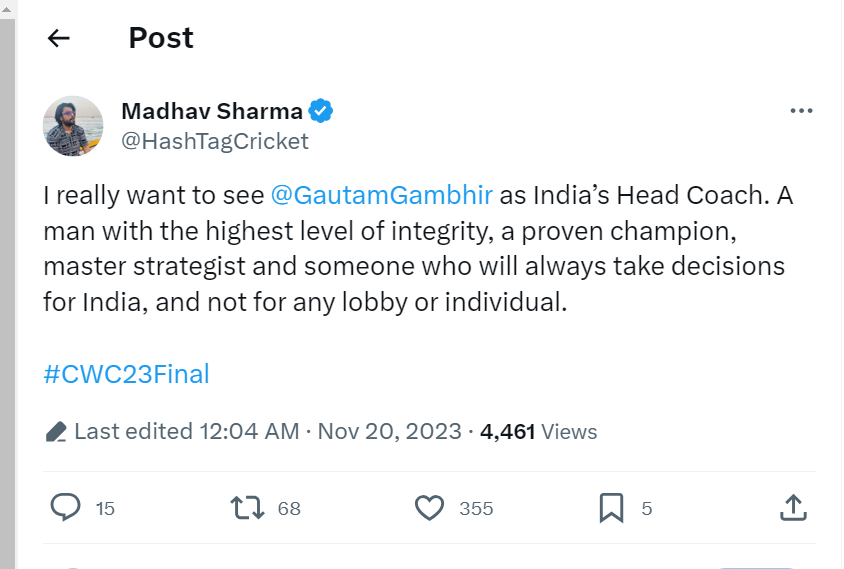
Task: Click the reply speech bubble icon
Action: point(65,508)
